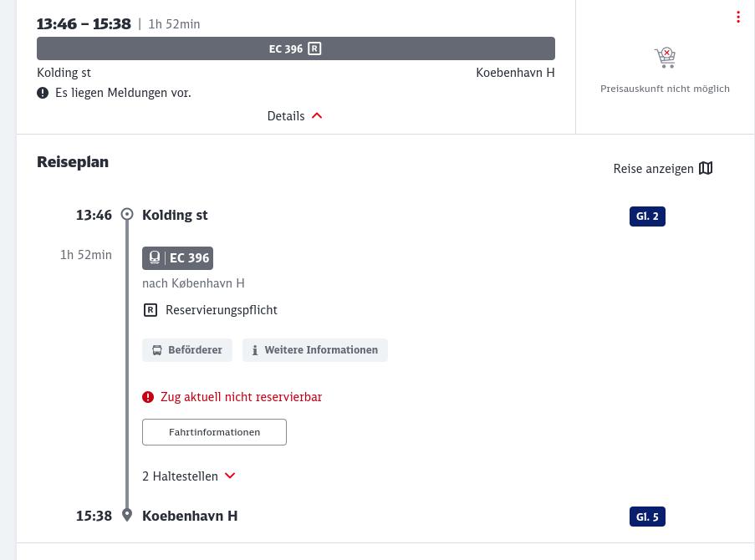This screenshot has height=560, width=755.
Task: Click the Gl. 2 platform badge
Action: click(647, 216)
